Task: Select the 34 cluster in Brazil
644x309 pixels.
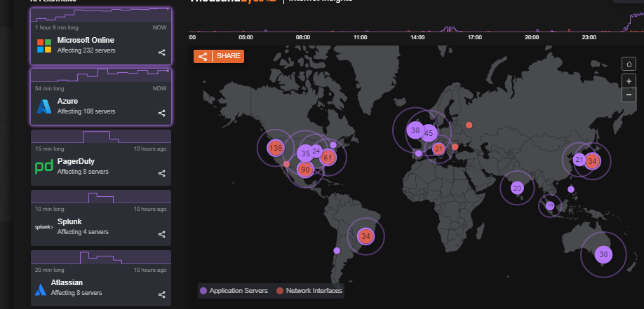Action: point(365,236)
